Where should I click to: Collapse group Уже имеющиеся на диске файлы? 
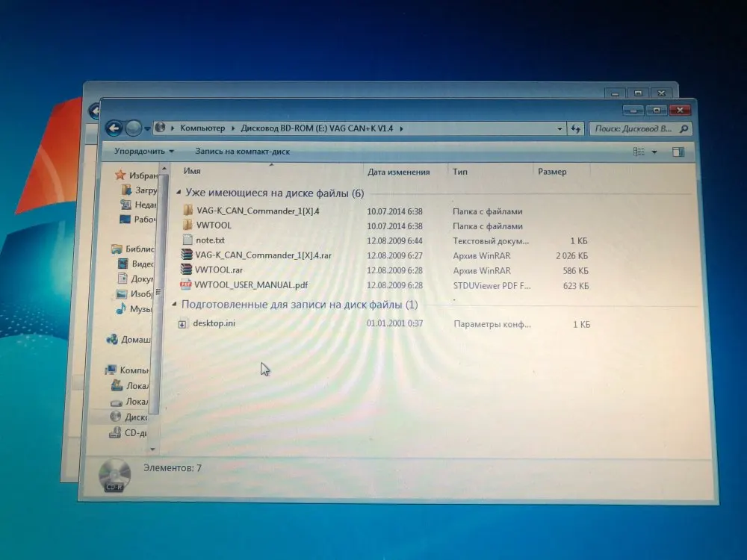[179, 193]
